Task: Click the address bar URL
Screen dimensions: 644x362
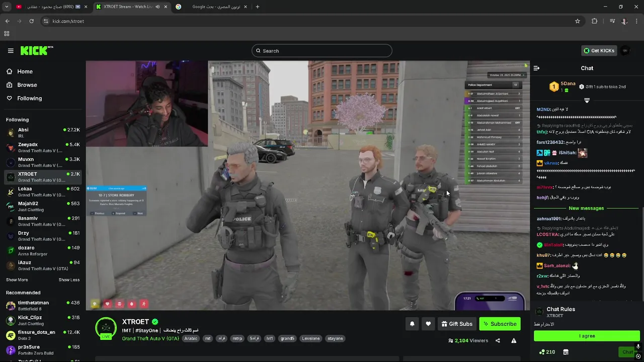Action: (x=68, y=21)
